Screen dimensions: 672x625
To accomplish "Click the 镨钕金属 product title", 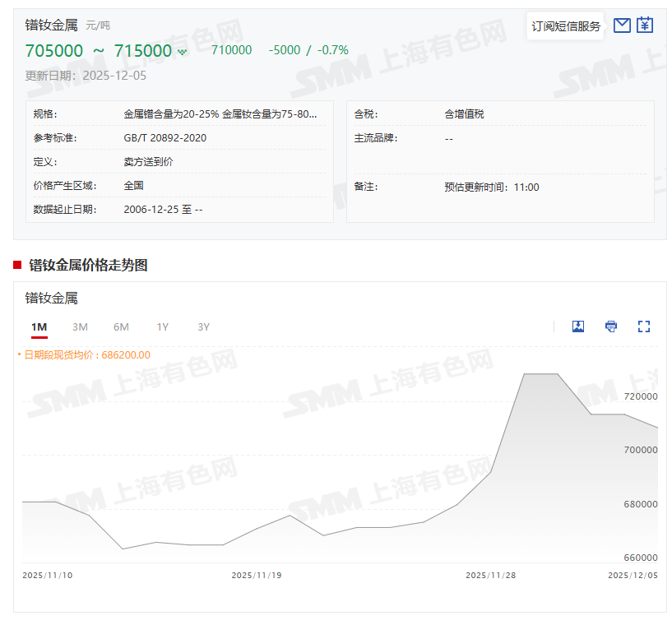I will [x=52, y=25].
